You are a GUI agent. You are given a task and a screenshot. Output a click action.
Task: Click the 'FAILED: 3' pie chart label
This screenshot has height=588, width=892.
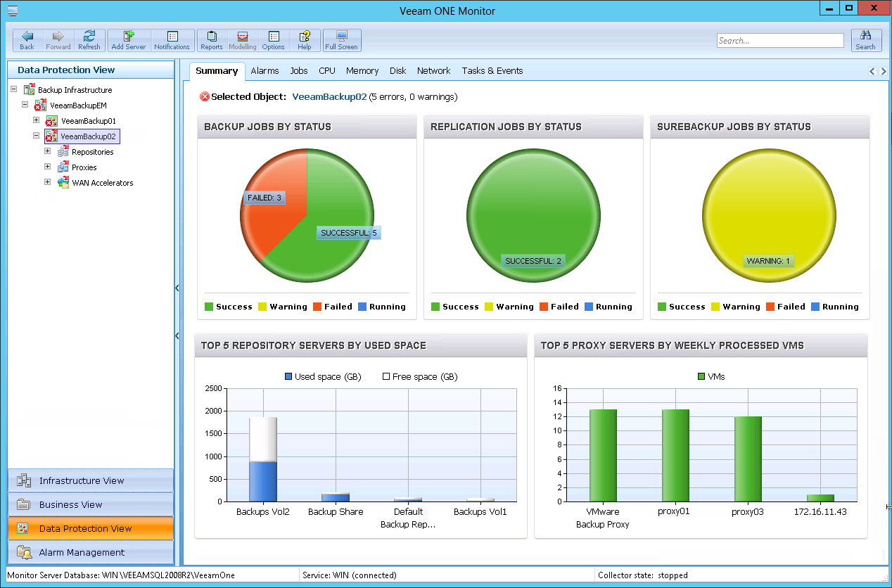pyautogui.click(x=265, y=198)
